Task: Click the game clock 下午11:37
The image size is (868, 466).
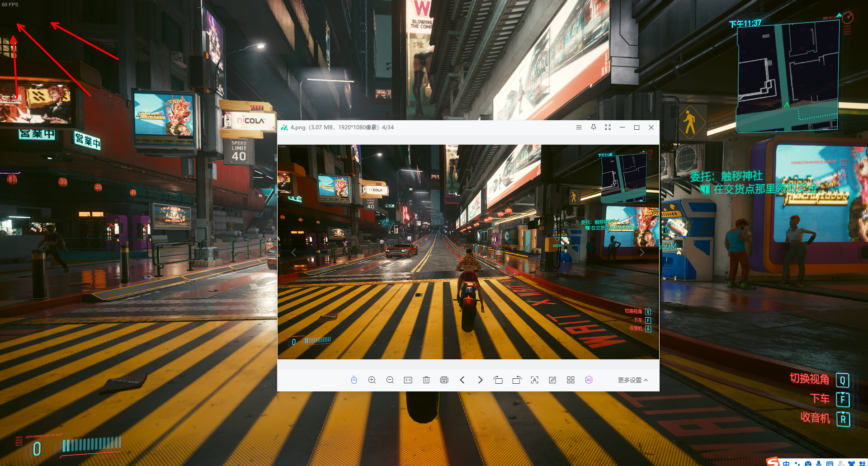Action: (x=745, y=24)
